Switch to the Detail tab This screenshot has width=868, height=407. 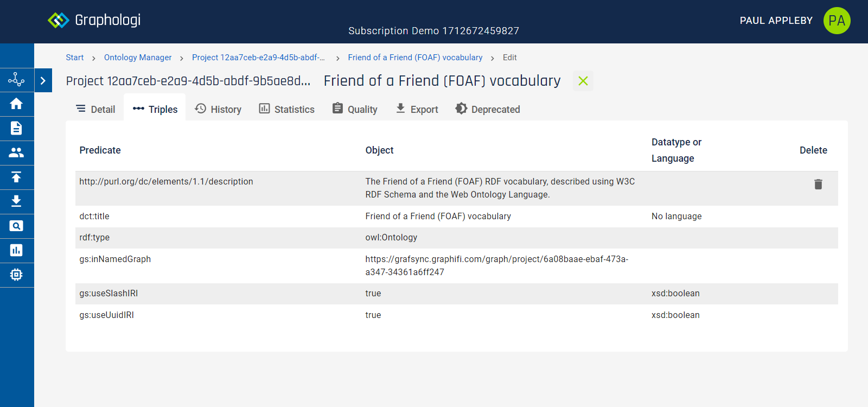(x=95, y=109)
